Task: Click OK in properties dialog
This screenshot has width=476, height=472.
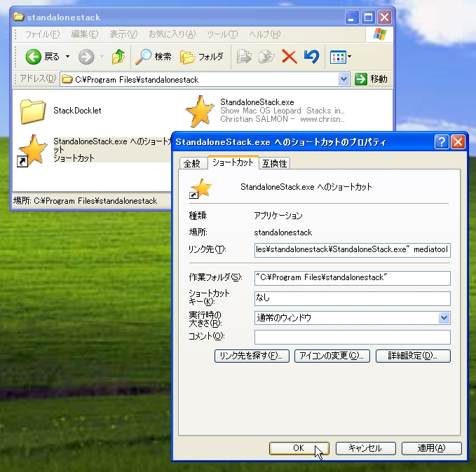Action: (299, 448)
